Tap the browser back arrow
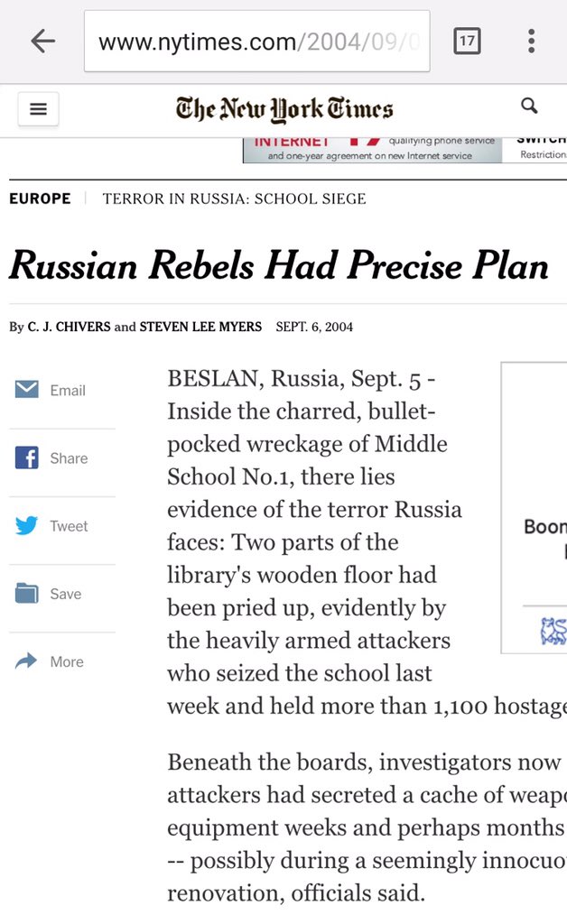The height and width of the screenshot is (924, 567). (43, 41)
